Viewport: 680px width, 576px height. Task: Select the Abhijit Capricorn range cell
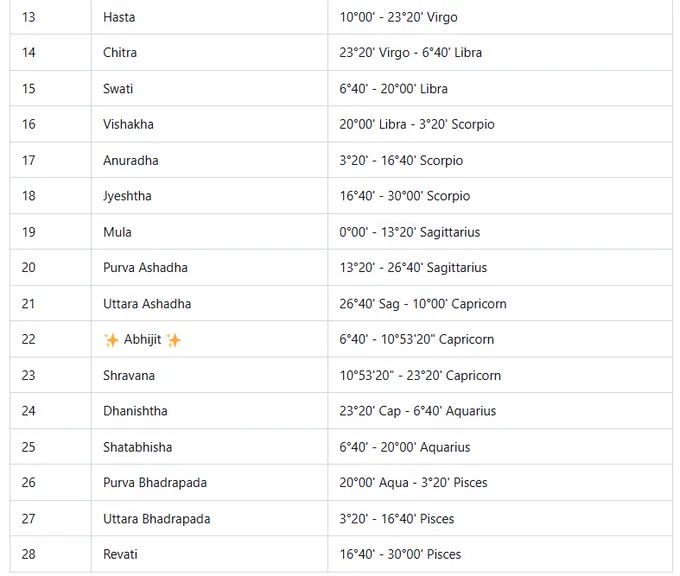click(500, 339)
